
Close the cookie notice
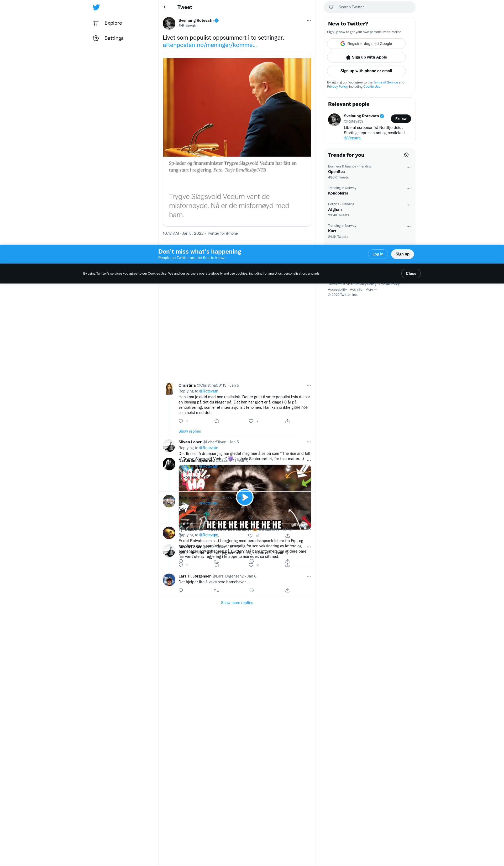(x=411, y=274)
